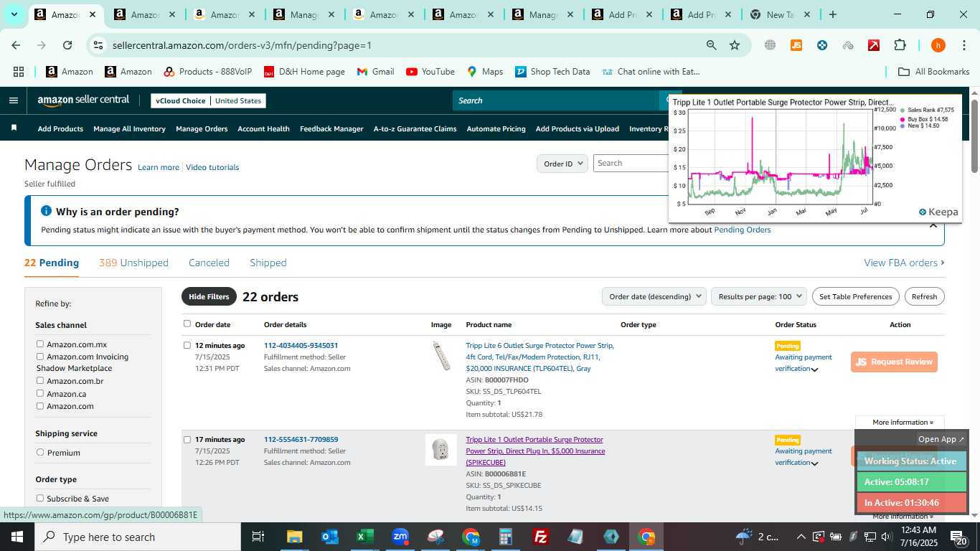Click the info icon beside Why is an order pending
The height and width of the screenshot is (551, 980).
click(x=47, y=211)
